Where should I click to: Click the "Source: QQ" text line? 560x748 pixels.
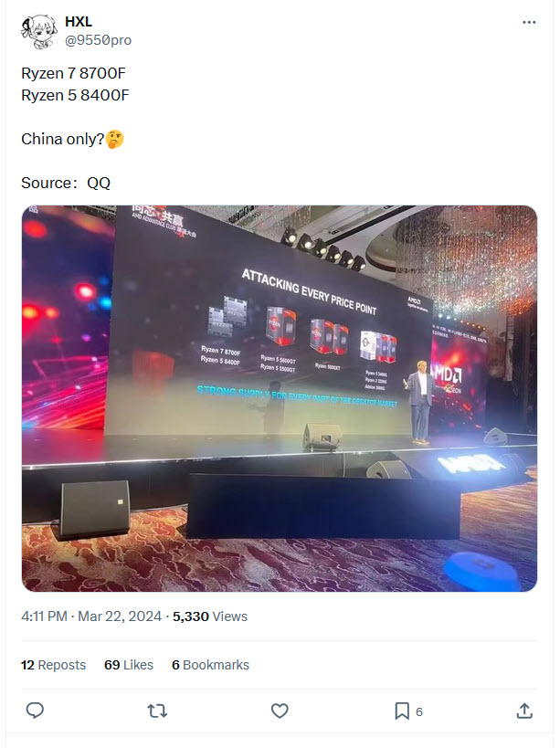coord(66,183)
